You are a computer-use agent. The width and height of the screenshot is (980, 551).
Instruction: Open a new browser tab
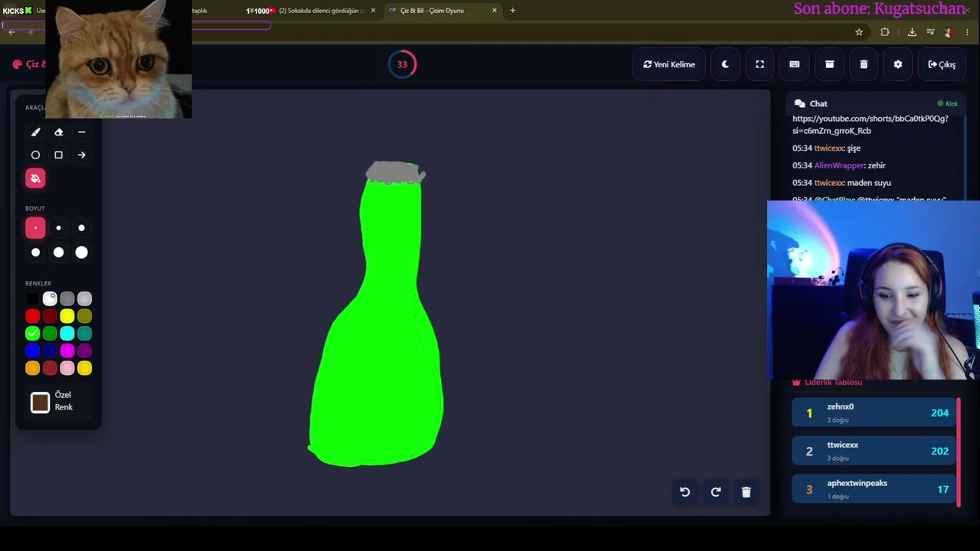[513, 11]
